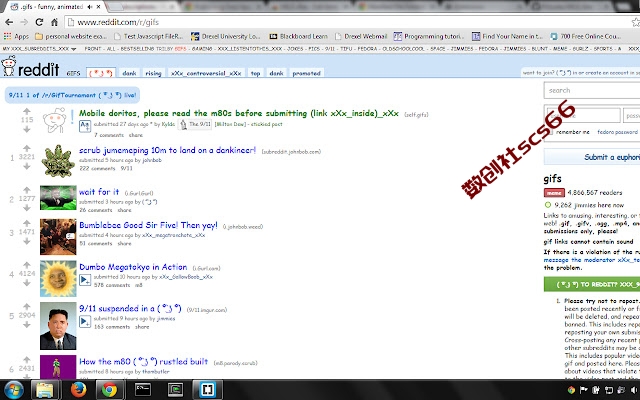The image size is (640, 400).
Task: Click 'JOKES' in top subreddit bar
Action: click(296, 49)
